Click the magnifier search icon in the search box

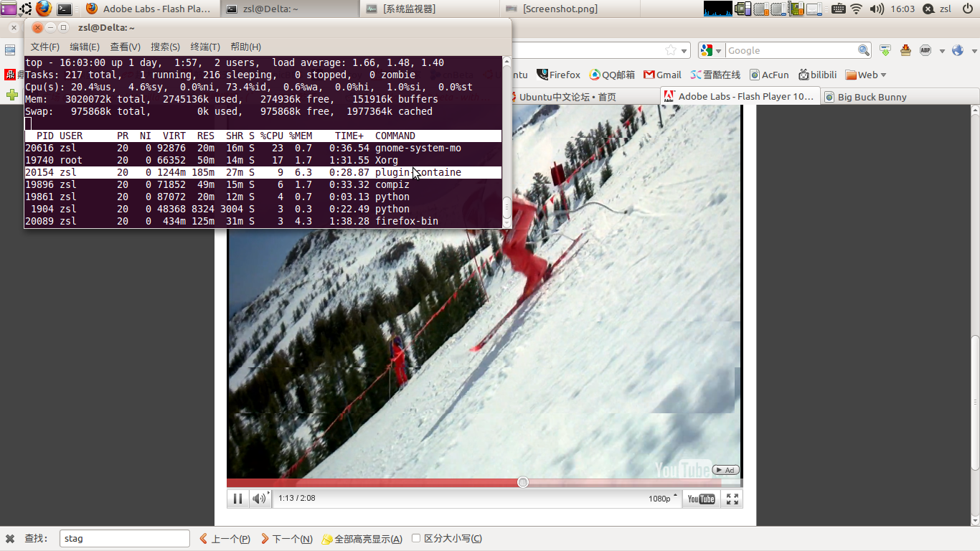coord(864,50)
